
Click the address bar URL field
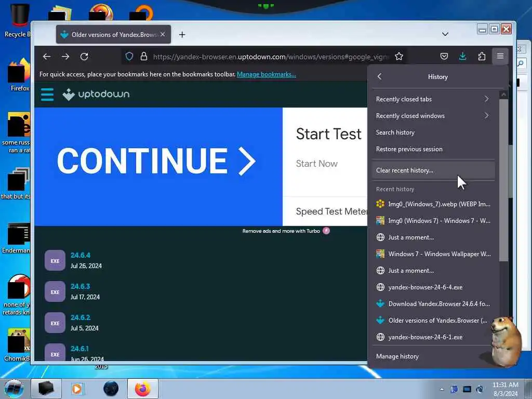tap(270, 56)
